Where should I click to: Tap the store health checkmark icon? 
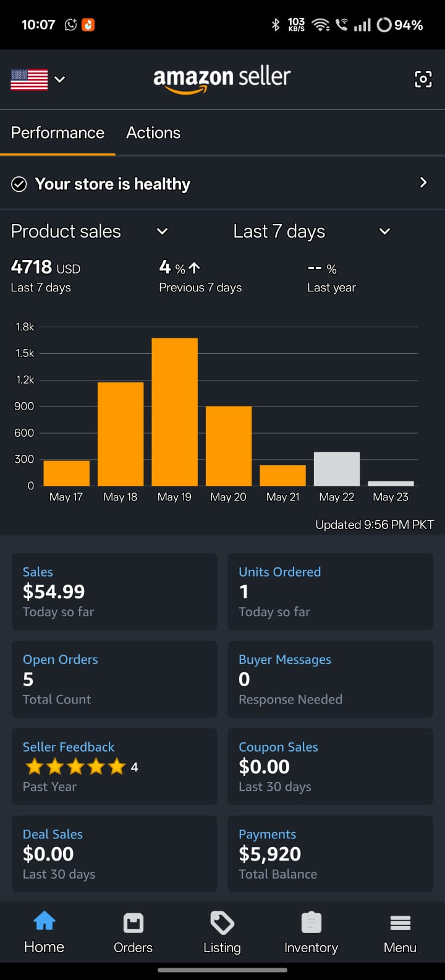pyautogui.click(x=19, y=184)
